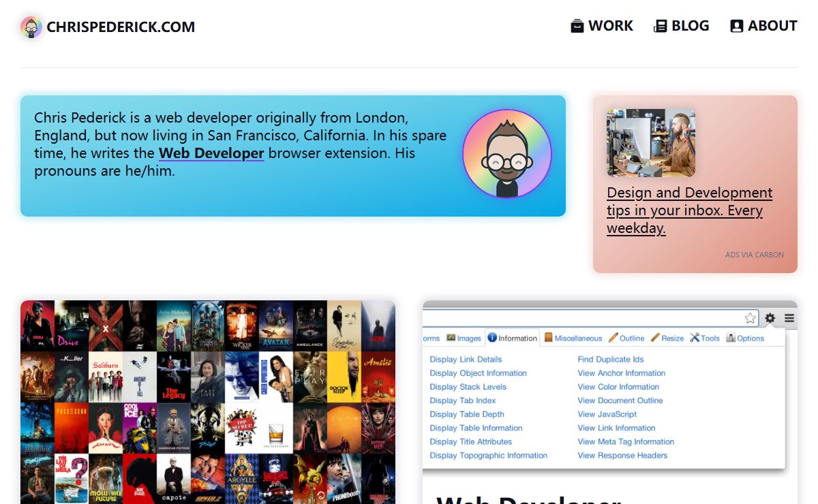
Task: Click View Color Information in the screenshot
Action: pos(618,387)
